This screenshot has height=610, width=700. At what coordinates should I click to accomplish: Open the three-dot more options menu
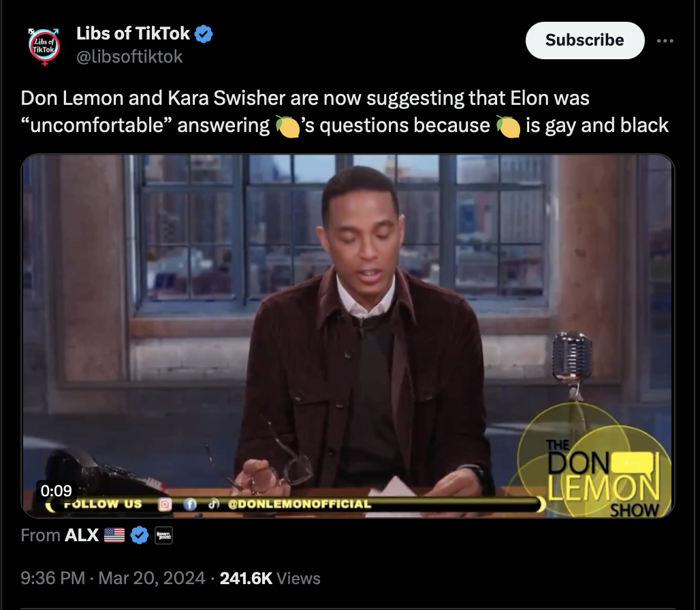coord(665,41)
